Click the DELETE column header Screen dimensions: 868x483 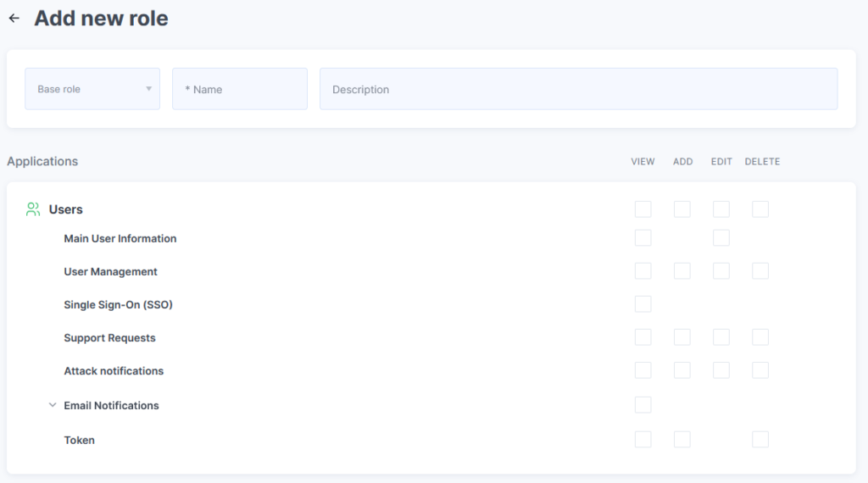[x=762, y=162]
